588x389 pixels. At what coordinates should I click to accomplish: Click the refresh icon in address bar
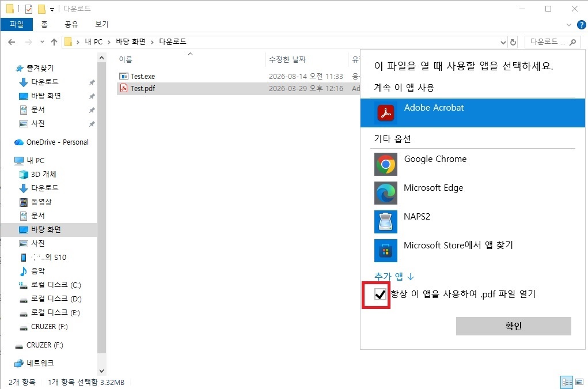point(513,43)
